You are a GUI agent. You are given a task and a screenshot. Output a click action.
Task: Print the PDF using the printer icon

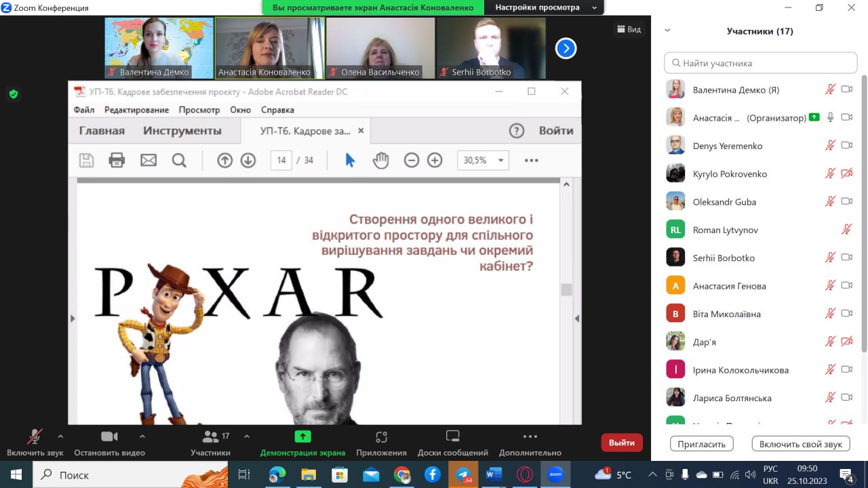point(117,160)
